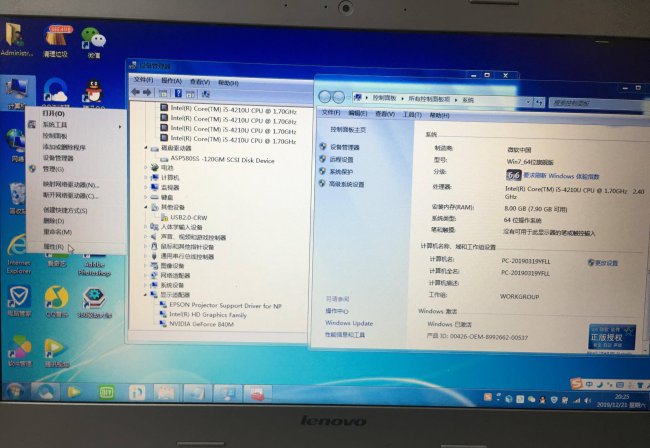Click 系统保护 link in System sidebar
Image resolution: width=650 pixels, height=448 pixels.
click(x=341, y=172)
